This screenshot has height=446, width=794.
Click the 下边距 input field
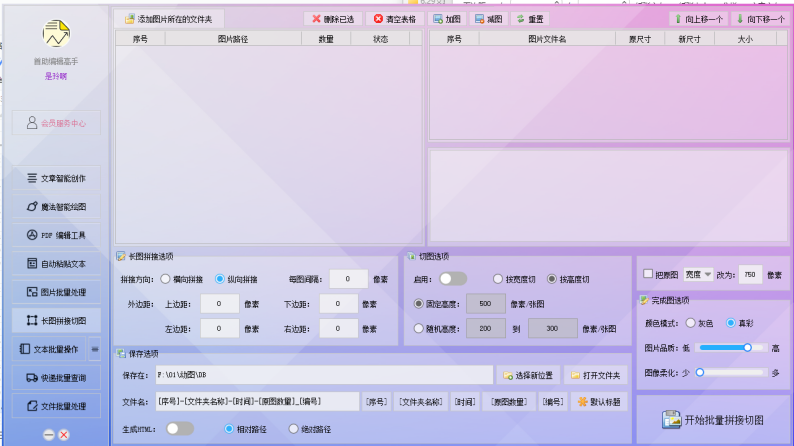coord(338,304)
